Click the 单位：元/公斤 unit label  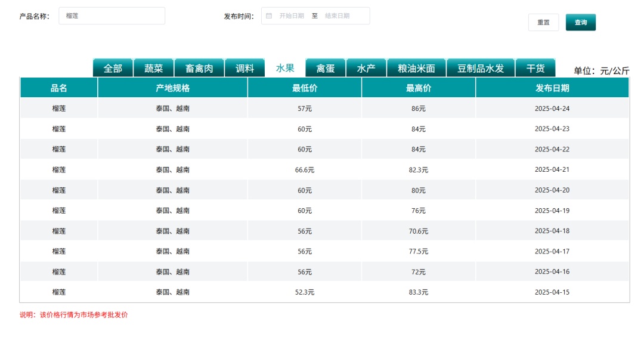click(x=601, y=71)
